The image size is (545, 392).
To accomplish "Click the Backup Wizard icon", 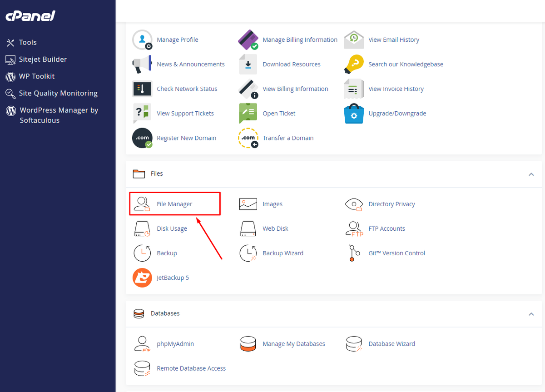I will point(248,253).
